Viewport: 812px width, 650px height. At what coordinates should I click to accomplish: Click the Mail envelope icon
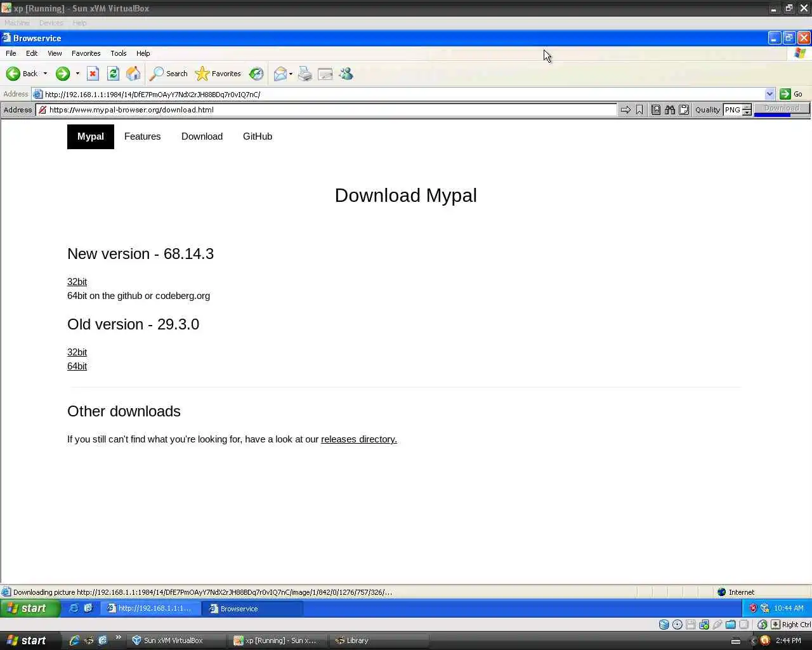coord(280,74)
